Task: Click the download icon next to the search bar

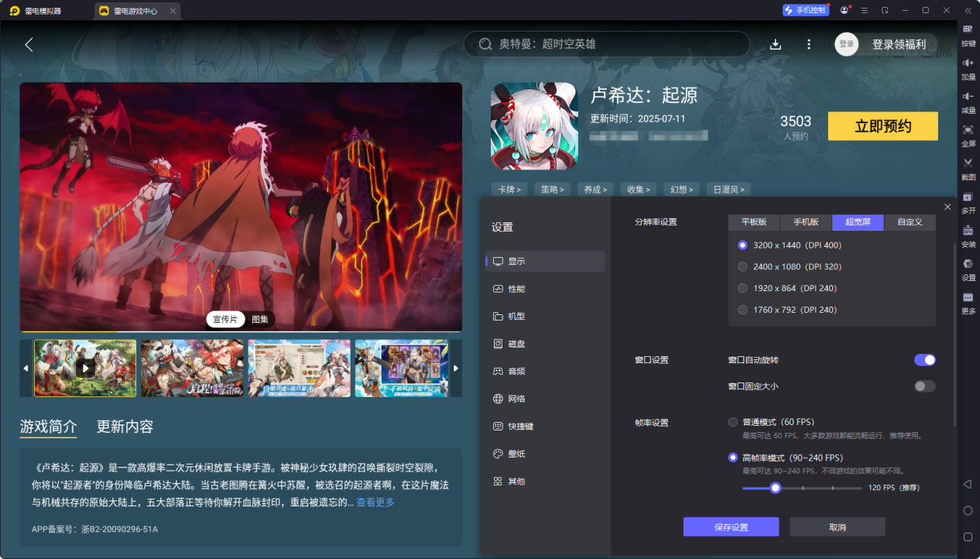Action: [776, 44]
